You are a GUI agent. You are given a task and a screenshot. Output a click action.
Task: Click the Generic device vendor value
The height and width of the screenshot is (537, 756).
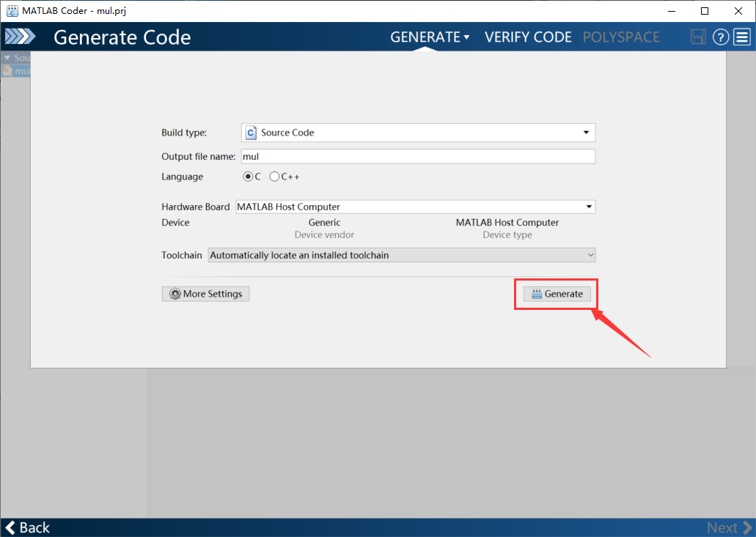[x=325, y=223]
